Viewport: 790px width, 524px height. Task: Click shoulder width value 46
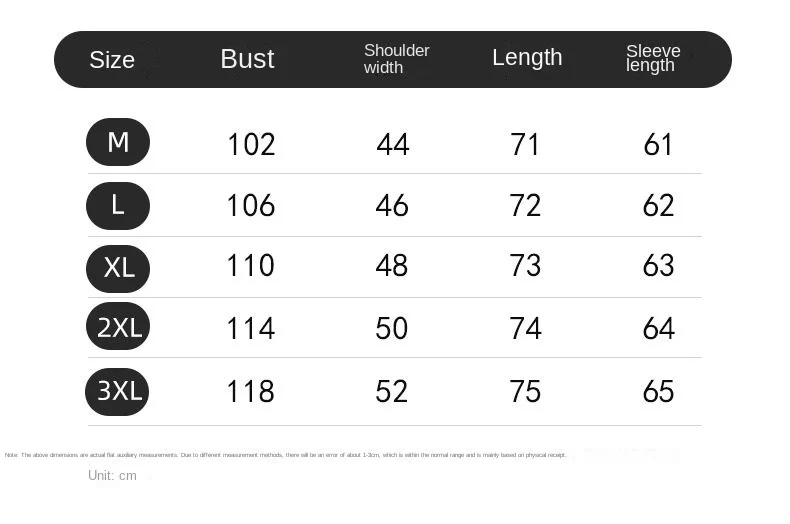(392, 206)
